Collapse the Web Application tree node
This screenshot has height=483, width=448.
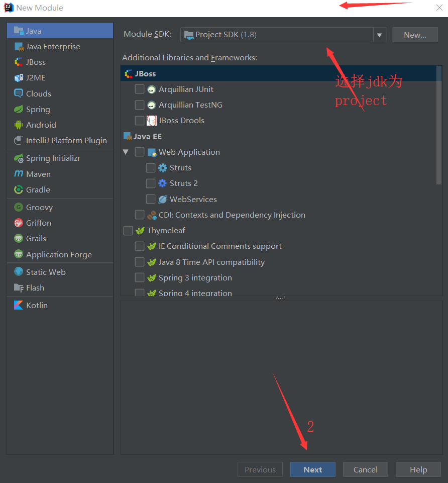(126, 152)
